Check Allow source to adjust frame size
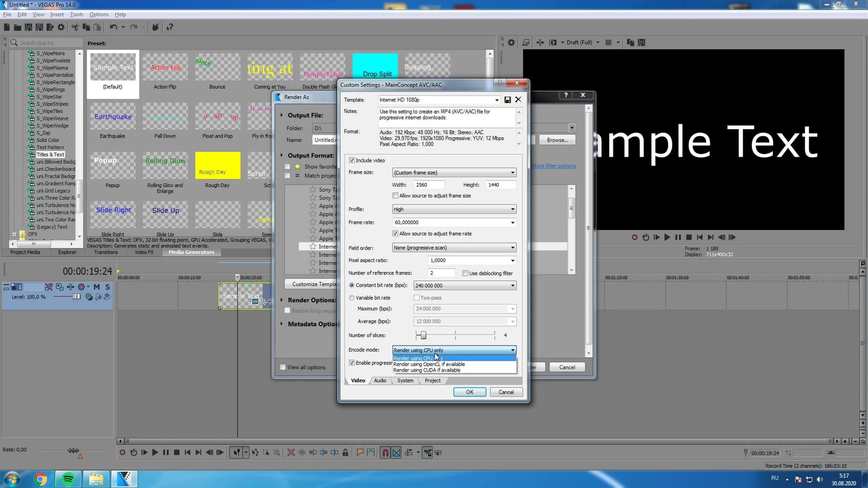Viewport: 868px width, 488px height. point(395,196)
